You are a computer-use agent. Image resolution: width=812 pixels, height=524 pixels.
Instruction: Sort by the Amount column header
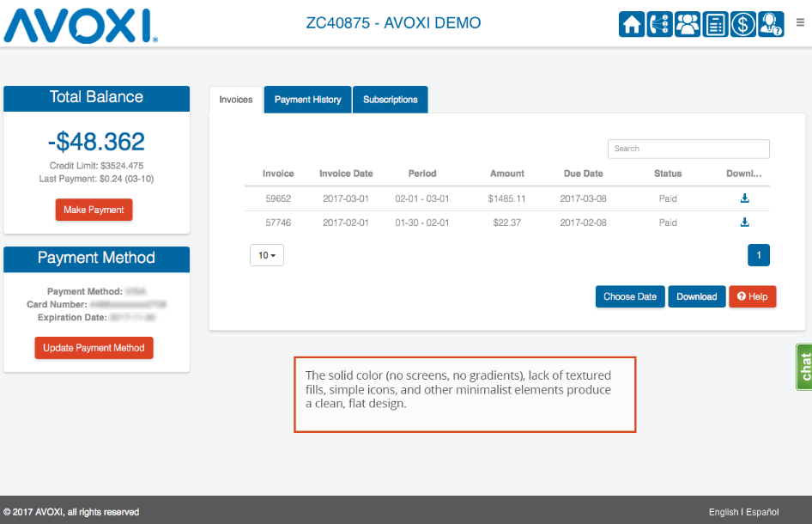point(507,174)
